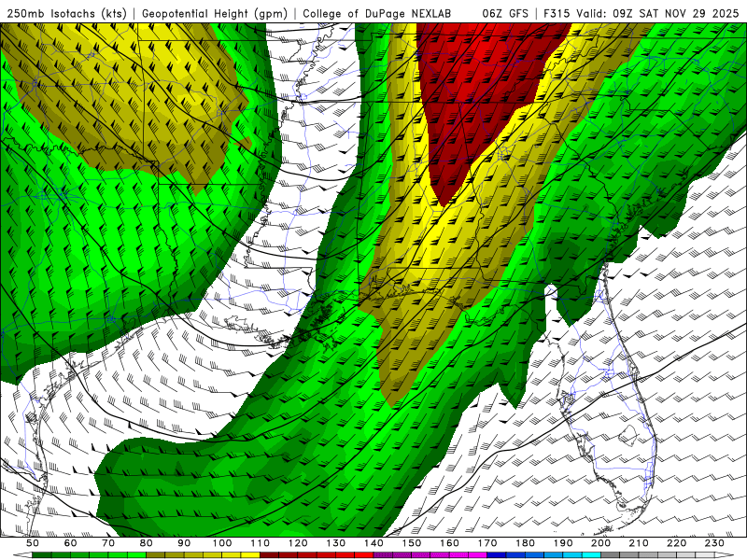This screenshot has width=747, height=560.
Task: Click the '160' color bar label
Action: tap(449, 543)
